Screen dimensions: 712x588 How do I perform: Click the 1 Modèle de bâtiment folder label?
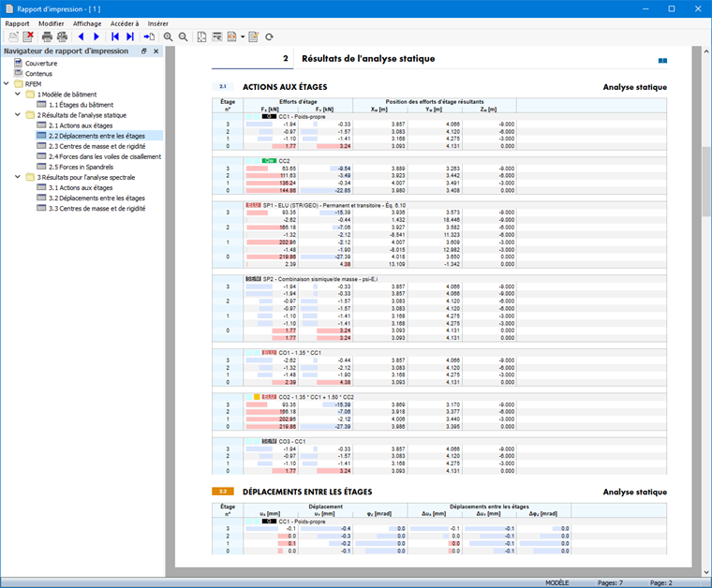[x=67, y=95]
